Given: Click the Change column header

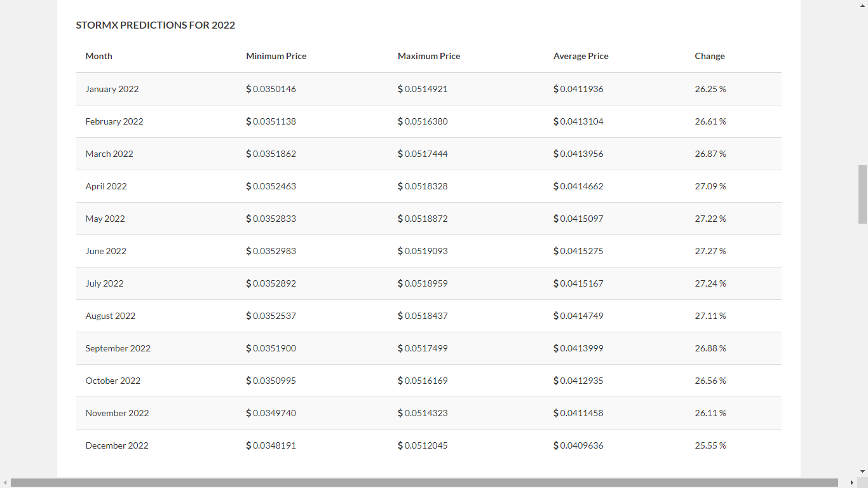Looking at the screenshot, I should [x=710, y=56].
